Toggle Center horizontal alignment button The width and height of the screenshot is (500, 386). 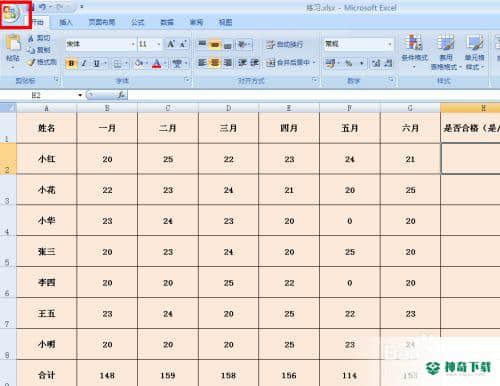215,63
